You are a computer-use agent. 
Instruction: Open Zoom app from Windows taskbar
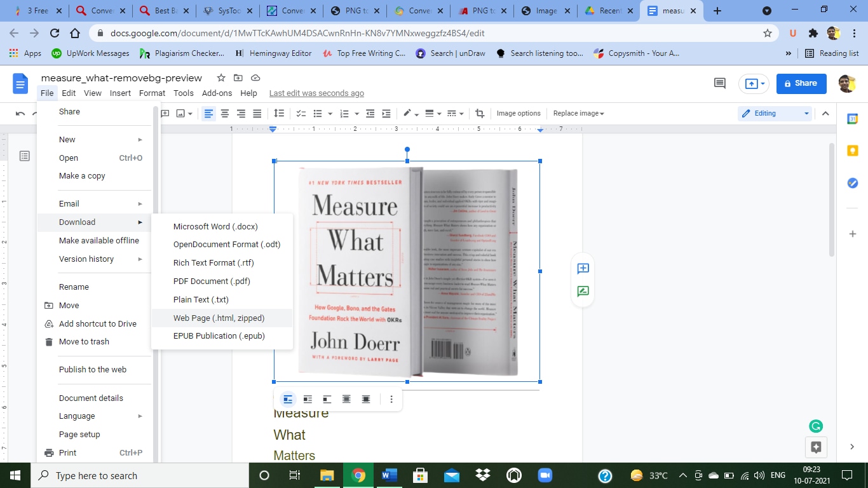click(545, 475)
